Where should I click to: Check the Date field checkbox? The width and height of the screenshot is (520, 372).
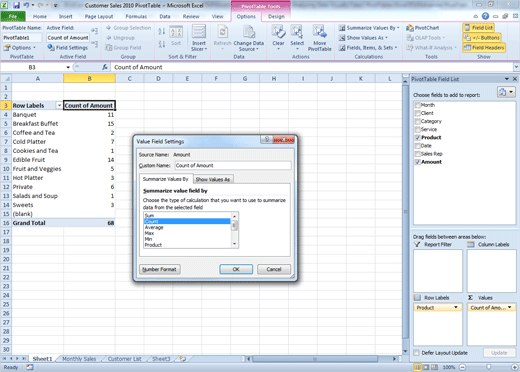pos(417,146)
